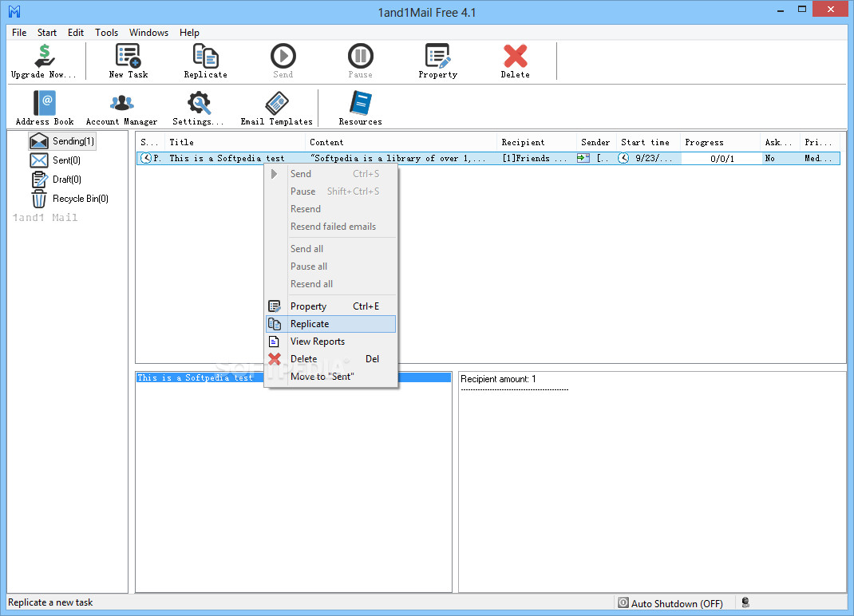Click the user icon in status bar
The width and height of the screenshot is (854, 616).
(x=745, y=602)
